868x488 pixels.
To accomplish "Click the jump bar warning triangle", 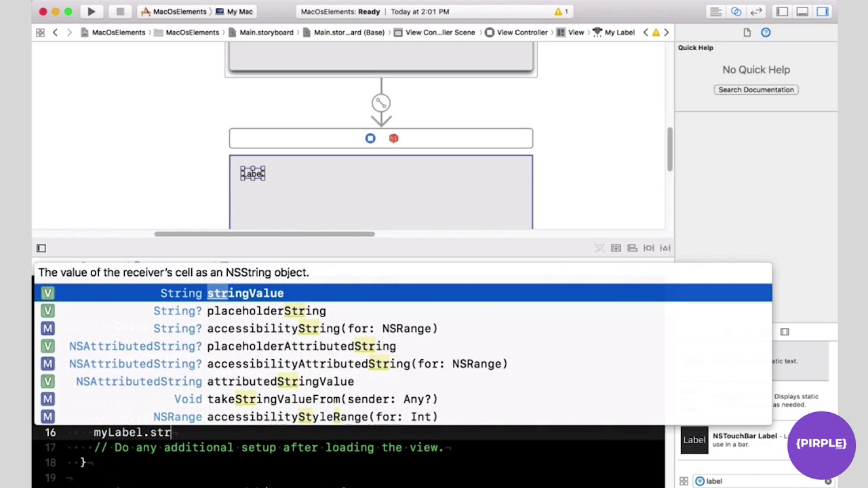I will click(656, 33).
